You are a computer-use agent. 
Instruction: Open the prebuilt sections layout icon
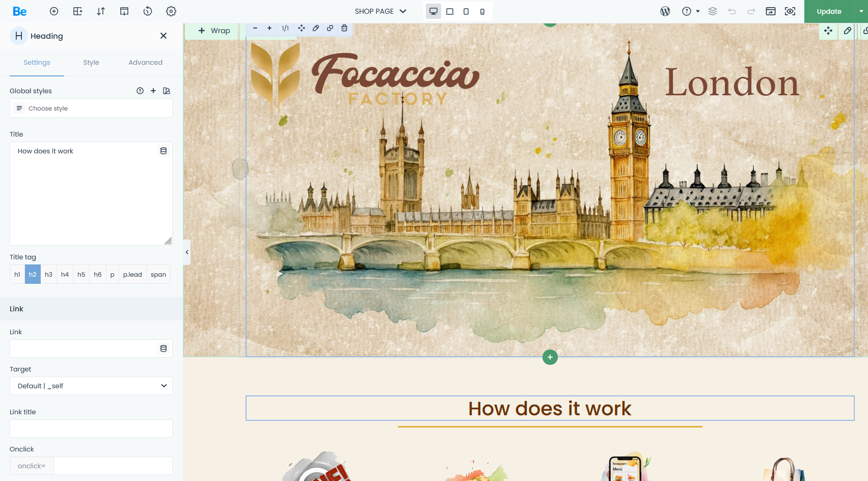pos(77,11)
